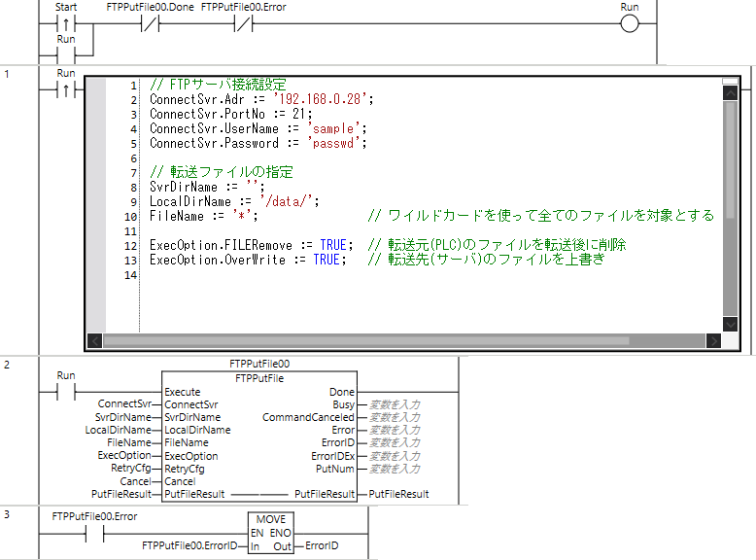Click the scroll left arrow in code editor
Screen dimensions: 756x560
point(95,341)
